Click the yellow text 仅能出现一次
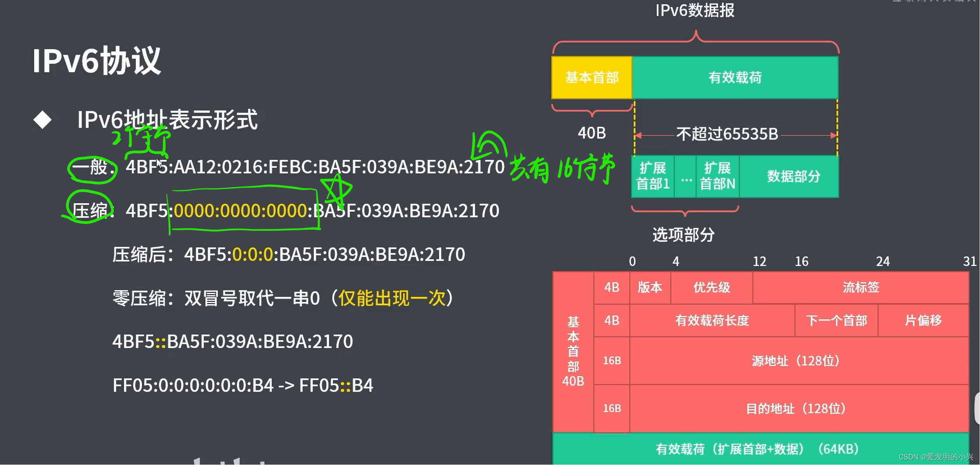The height and width of the screenshot is (465, 980). tap(392, 298)
